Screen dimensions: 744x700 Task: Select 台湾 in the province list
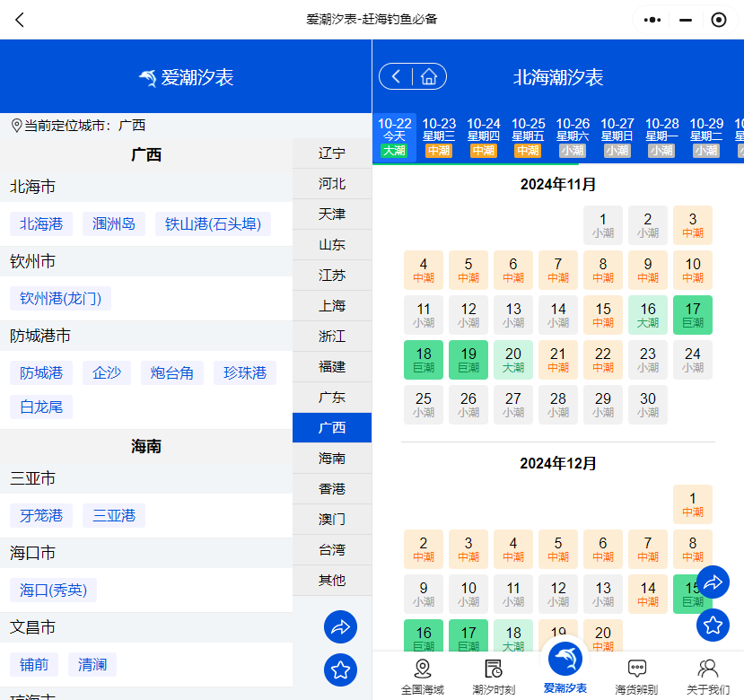point(332,549)
